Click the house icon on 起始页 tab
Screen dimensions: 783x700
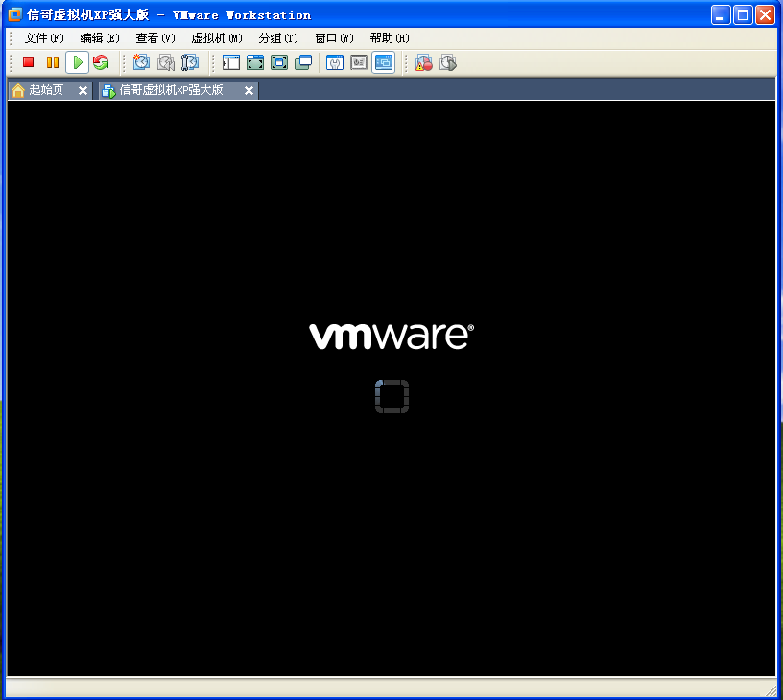coord(18,90)
